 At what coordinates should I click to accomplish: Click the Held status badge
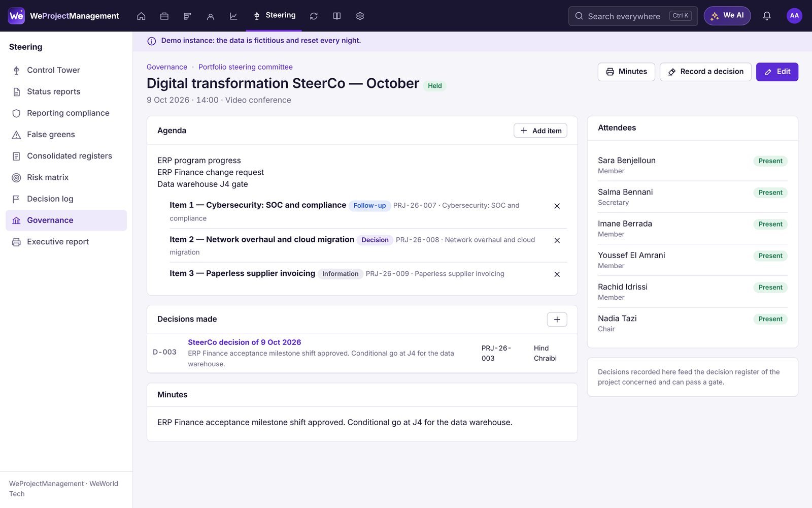pos(435,86)
